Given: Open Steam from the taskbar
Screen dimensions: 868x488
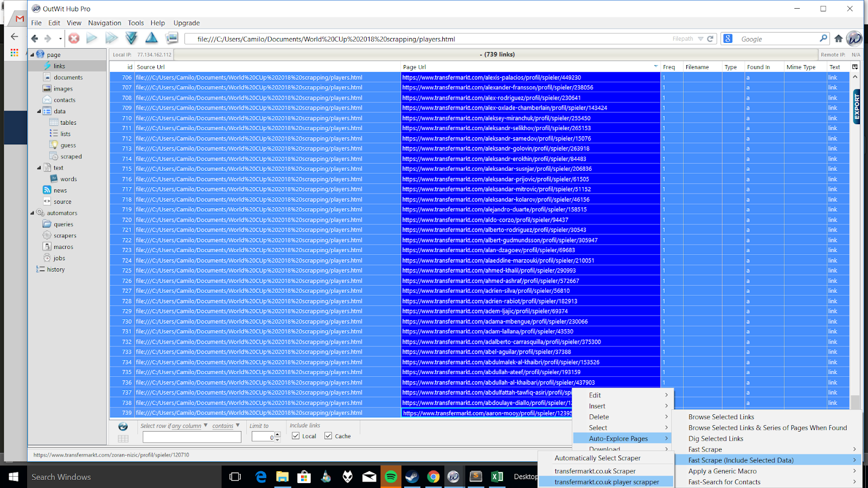Looking at the screenshot, I should [412, 477].
